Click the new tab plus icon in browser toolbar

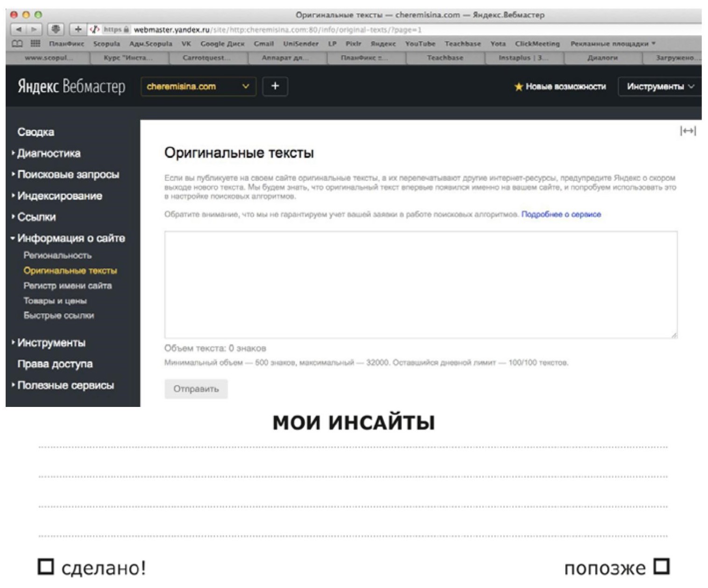78,29
